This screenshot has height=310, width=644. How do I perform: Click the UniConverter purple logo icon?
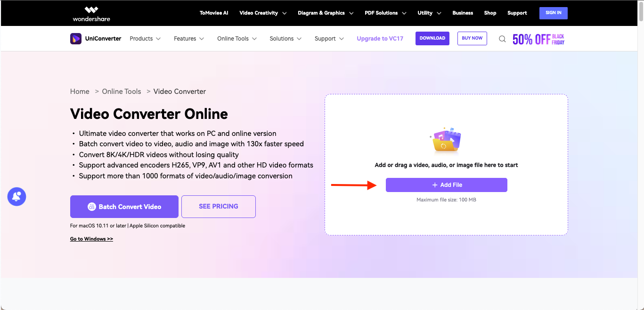(76, 38)
